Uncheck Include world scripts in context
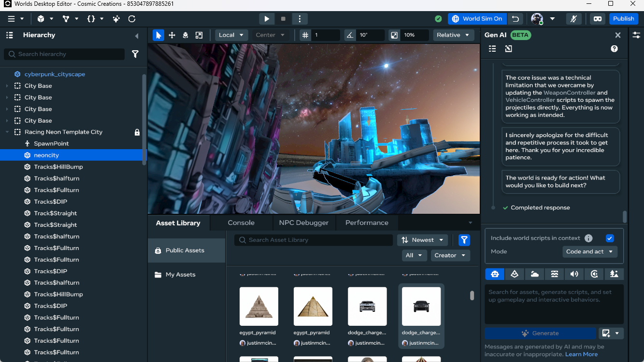This screenshot has height=362, width=644. click(x=610, y=238)
